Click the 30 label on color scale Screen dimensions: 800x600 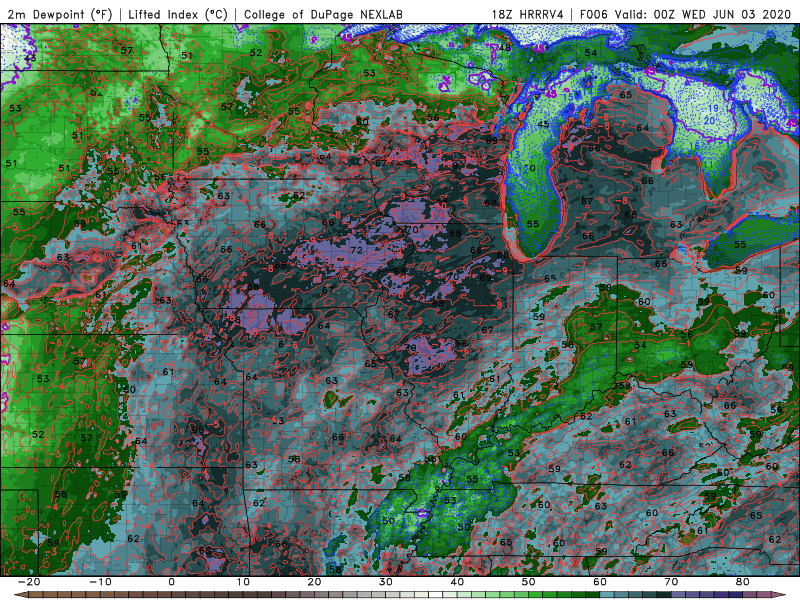tap(386, 582)
